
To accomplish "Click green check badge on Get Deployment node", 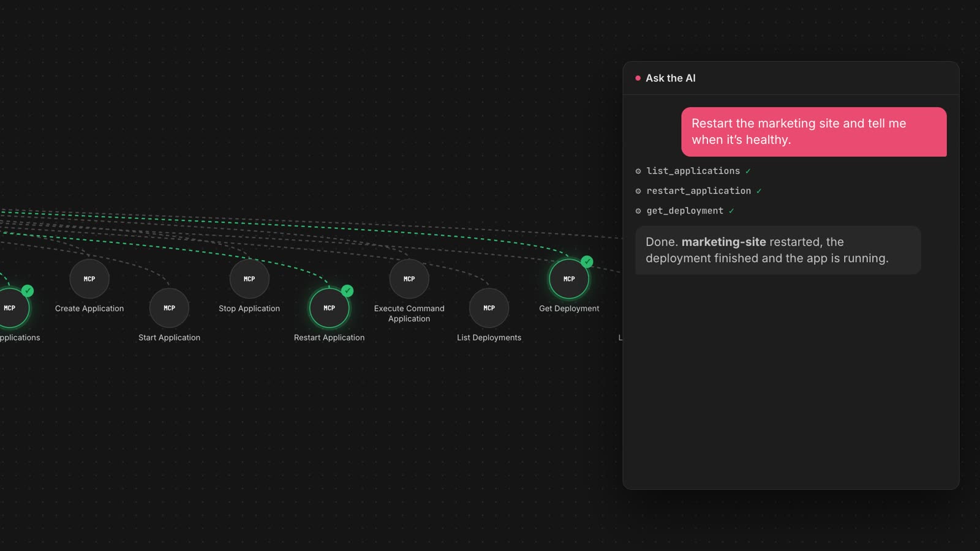I will (x=587, y=261).
